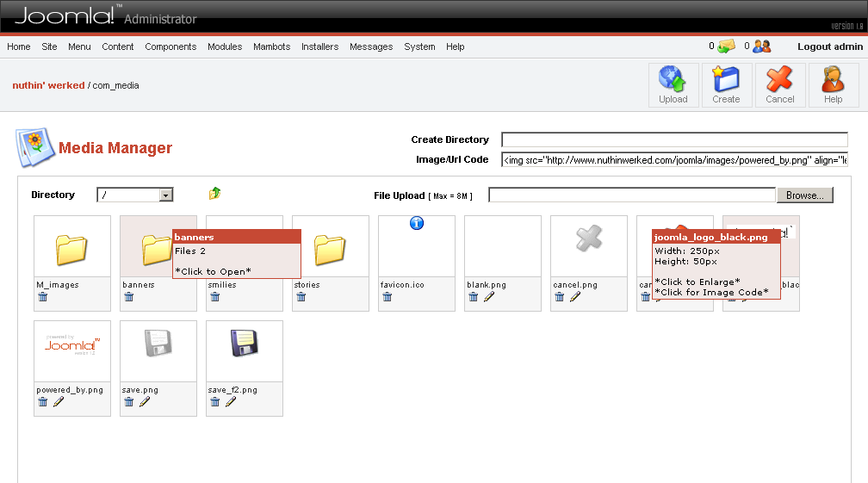This screenshot has height=483, width=868.
Task: Get image code for powered_by.png
Action: (x=59, y=402)
